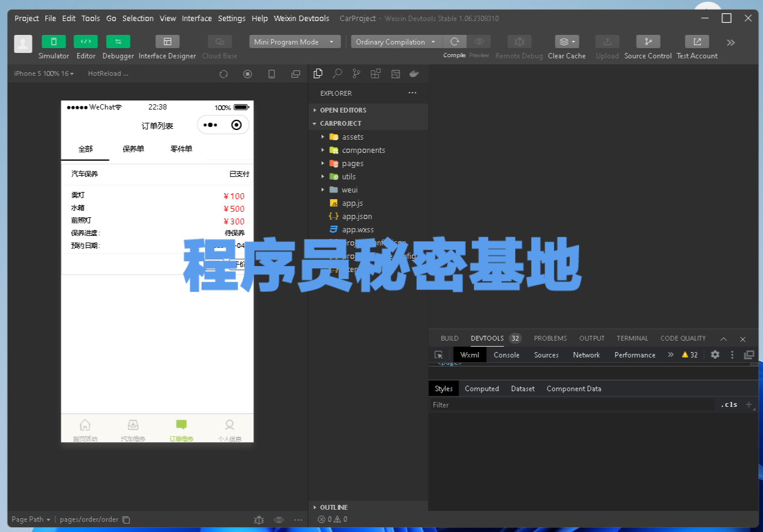Viewport: 763px width, 532px height.
Task: Open the Console devtools tab
Action: pyautogui.click(x=507, y=355)
